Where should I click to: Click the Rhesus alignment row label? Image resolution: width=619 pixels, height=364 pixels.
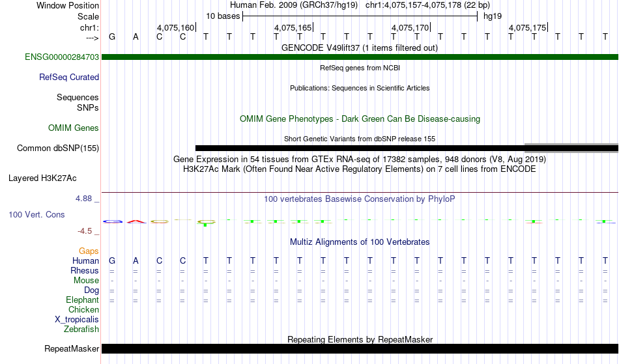[85, 270]
